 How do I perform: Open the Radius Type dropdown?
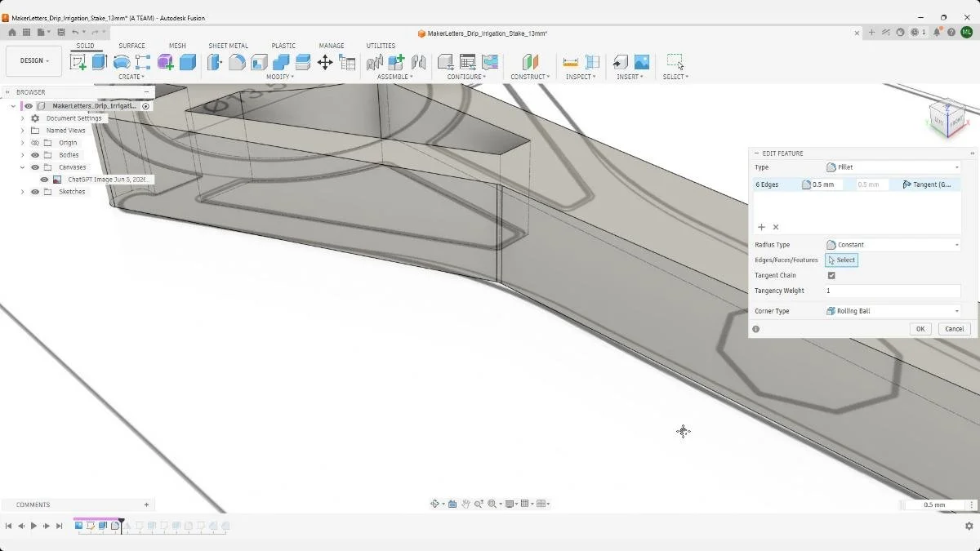893,245
